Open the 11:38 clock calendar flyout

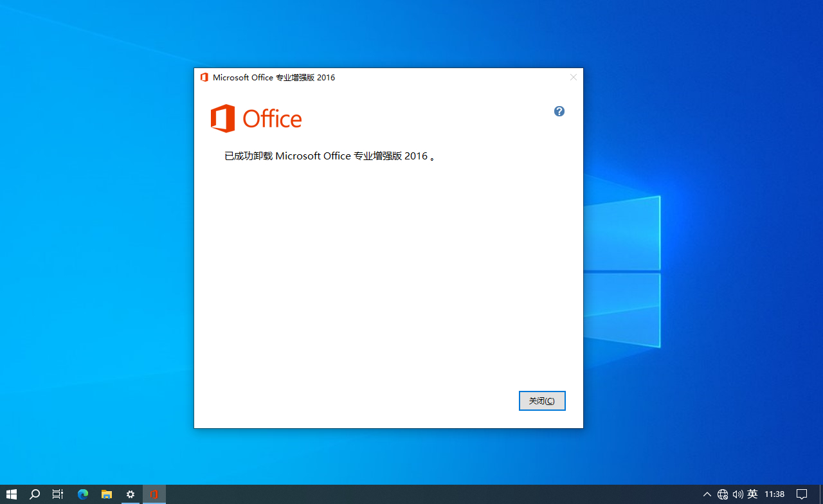click(774, 494)
